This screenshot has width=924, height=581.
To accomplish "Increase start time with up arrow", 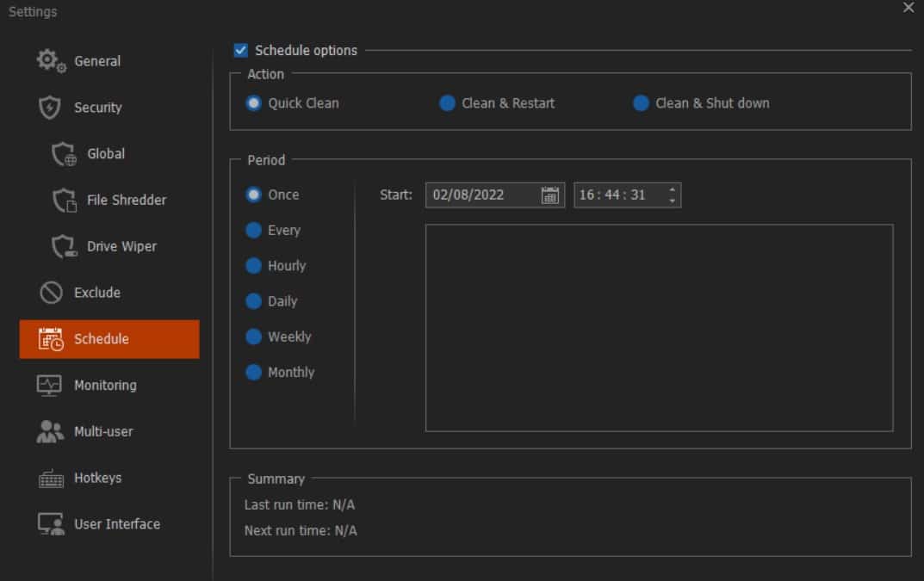I will (x=672, y=189).
